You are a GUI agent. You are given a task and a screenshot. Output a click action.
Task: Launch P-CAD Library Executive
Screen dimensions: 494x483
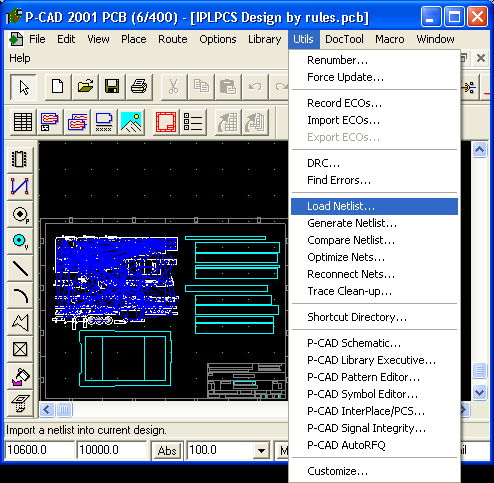point(374,360)
